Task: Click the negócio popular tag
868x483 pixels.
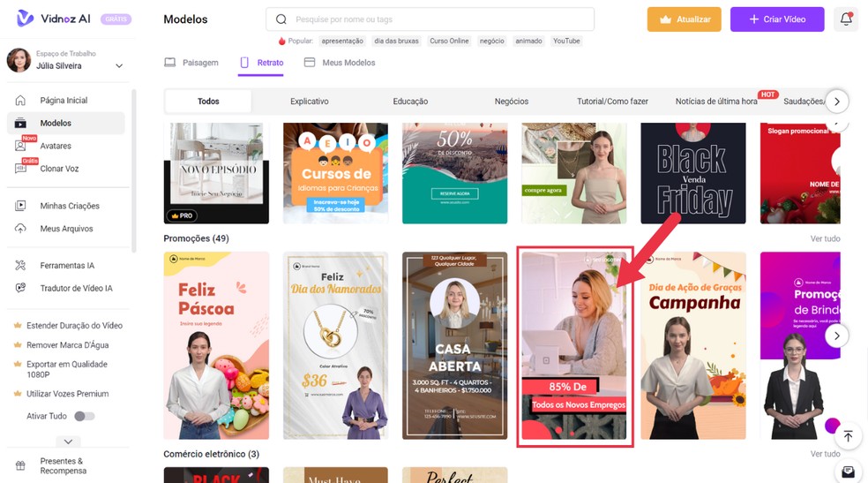Action: pyautogui.click(x=492, y=41)
